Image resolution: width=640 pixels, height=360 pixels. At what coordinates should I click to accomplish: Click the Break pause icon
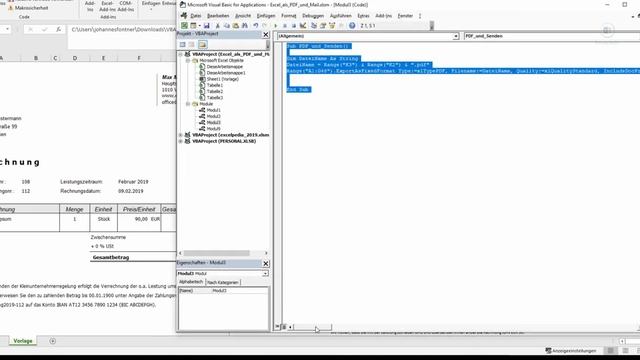pos(284,26)
